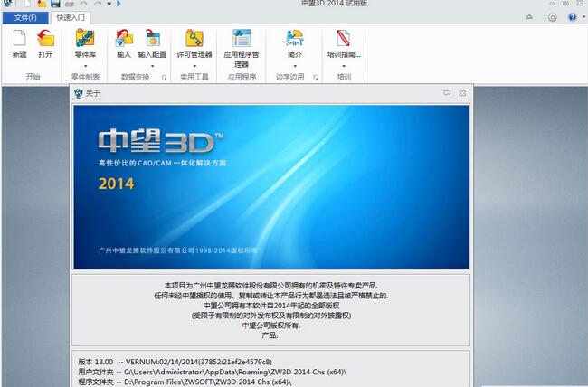
Task: Click the Import (输入) icon
Action: [x=124, y=38]
